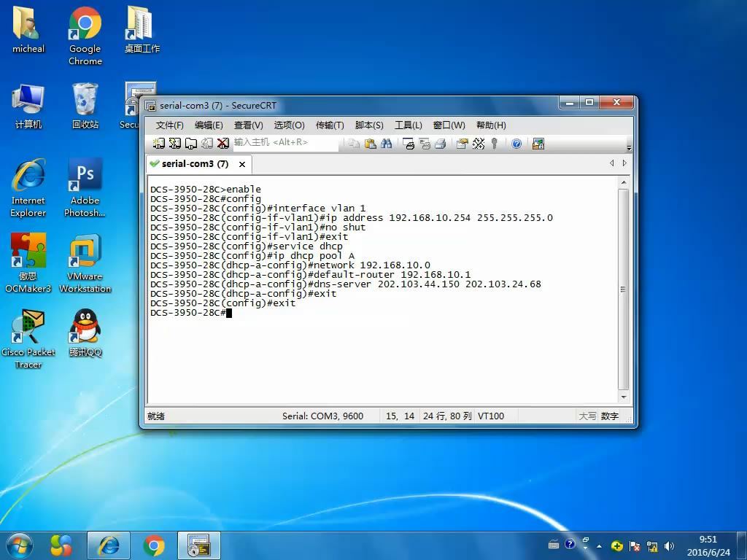Click the terminal scrollbar down arrow
The image size is (747, 560).
tap(623, 397)
